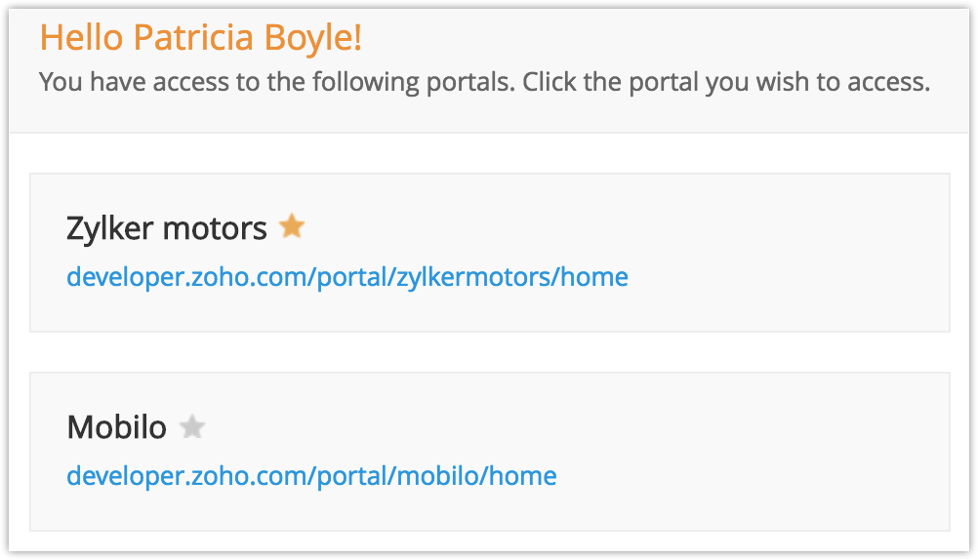Click the word motors in the Zylker title

coord(214,228)
